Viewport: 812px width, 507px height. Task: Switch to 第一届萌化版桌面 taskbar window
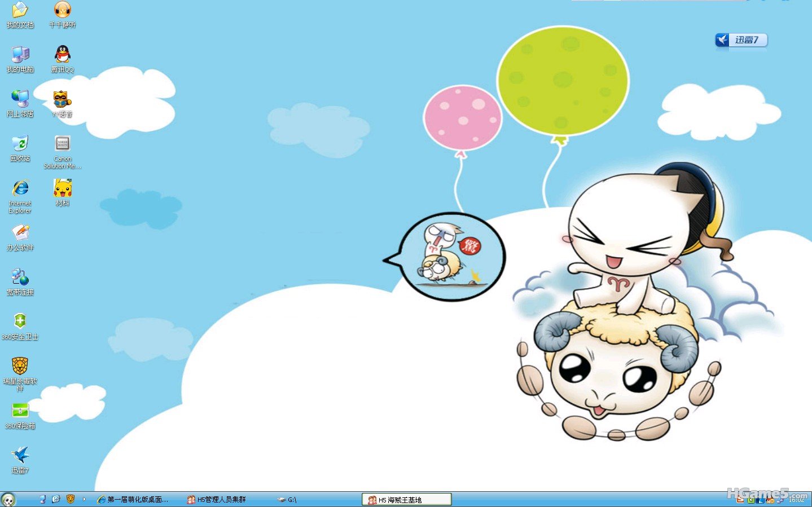click(x=133, y=500)
